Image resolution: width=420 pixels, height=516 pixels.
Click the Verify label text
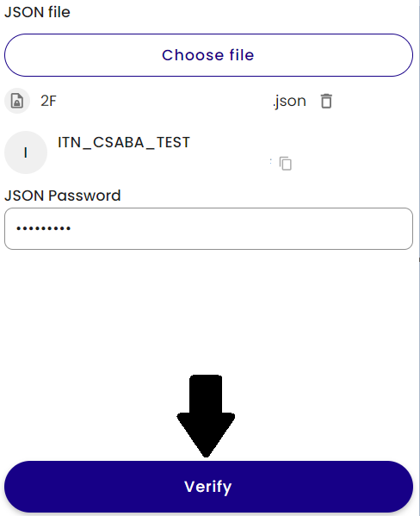pyautogui.click(x=208, y=488)
